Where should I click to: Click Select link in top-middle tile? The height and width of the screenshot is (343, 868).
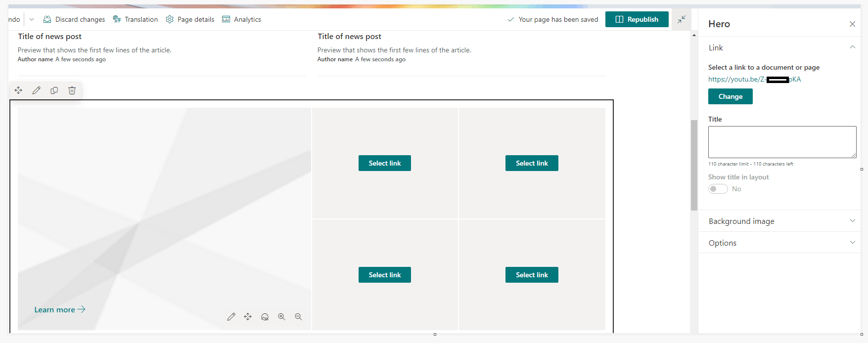[385, 163]
